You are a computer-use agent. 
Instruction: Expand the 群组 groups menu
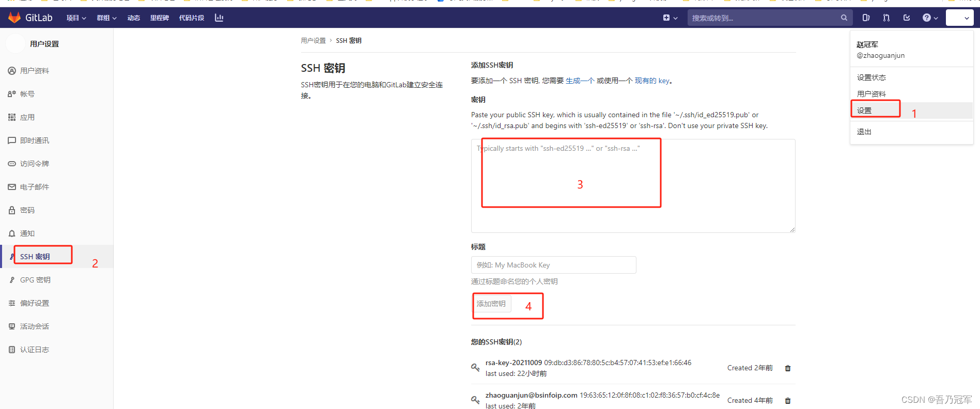[106, 18]
